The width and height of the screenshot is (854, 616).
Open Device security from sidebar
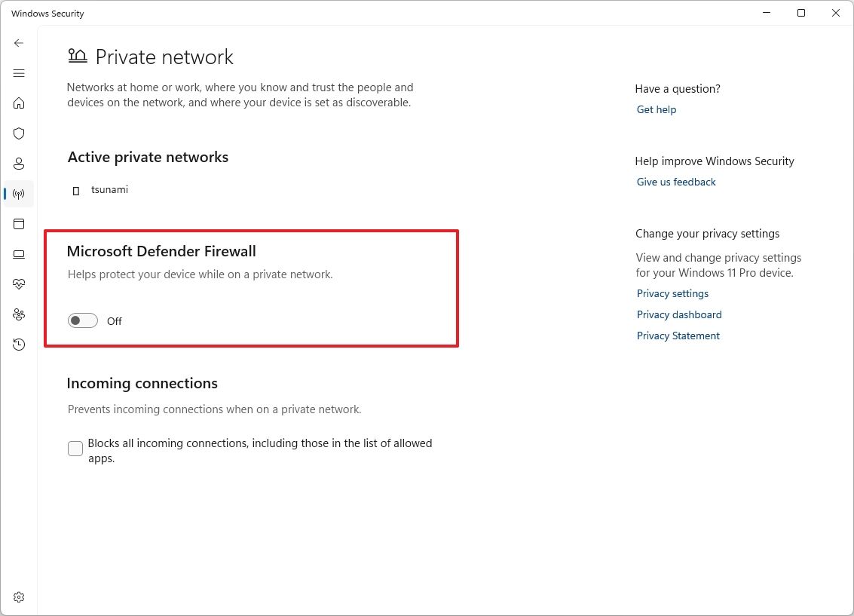point(19,254)
